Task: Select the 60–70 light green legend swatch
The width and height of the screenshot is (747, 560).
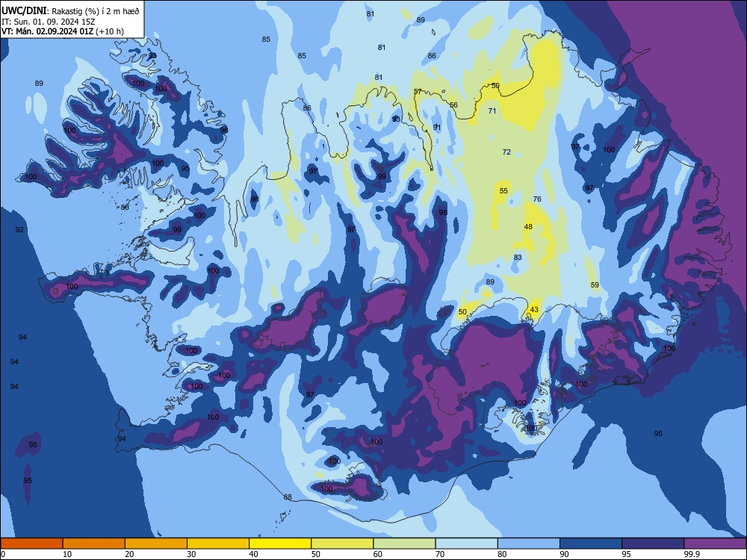Action: coord(404,544)
